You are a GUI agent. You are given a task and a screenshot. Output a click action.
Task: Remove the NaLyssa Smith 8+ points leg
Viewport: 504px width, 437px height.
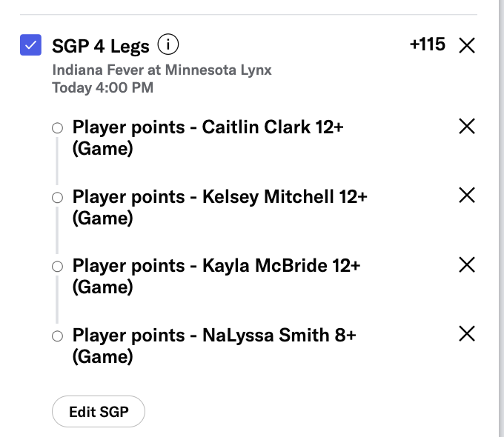coord(467,333)
